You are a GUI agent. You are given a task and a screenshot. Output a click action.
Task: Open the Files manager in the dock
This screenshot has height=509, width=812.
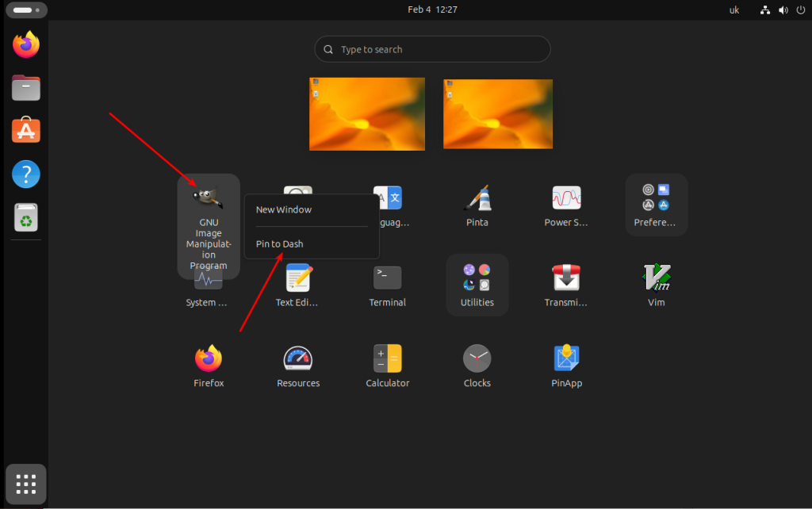pos(26,87)
